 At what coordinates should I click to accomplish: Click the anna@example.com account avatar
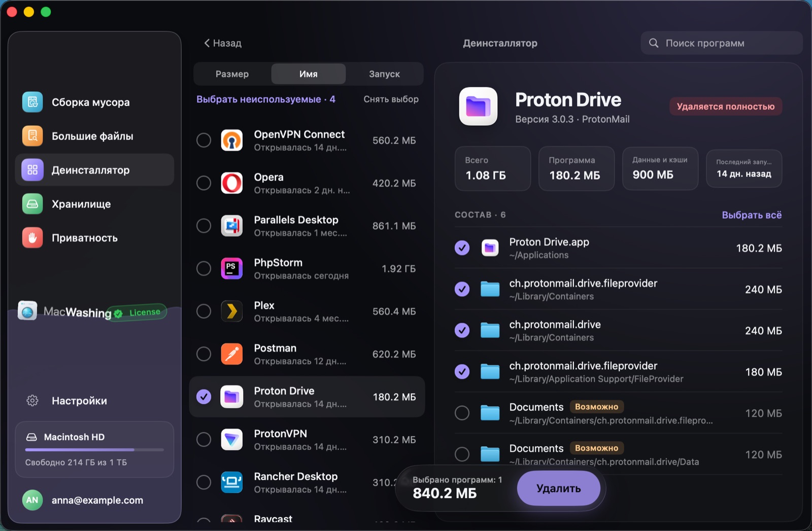pyautogui.click(x=32, y=500)
